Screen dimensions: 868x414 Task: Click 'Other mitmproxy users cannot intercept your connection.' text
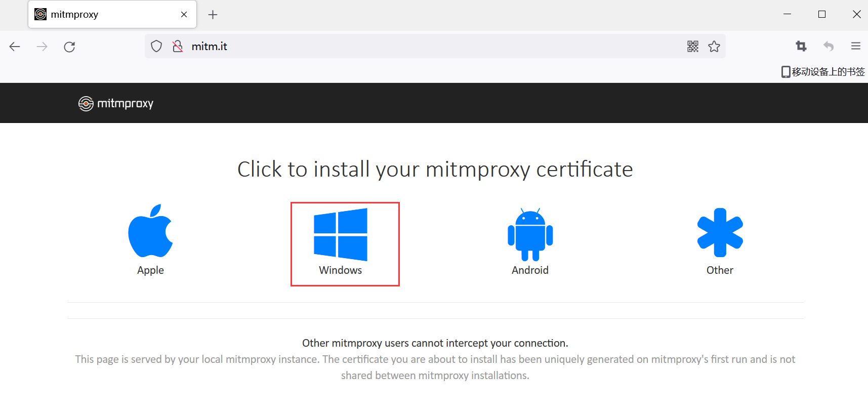435,343
